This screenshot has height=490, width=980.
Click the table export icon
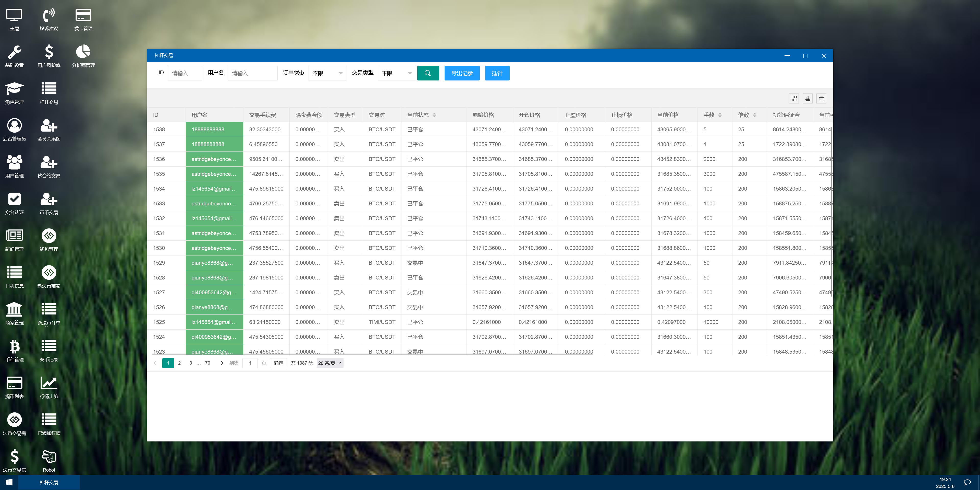point(808,99)
